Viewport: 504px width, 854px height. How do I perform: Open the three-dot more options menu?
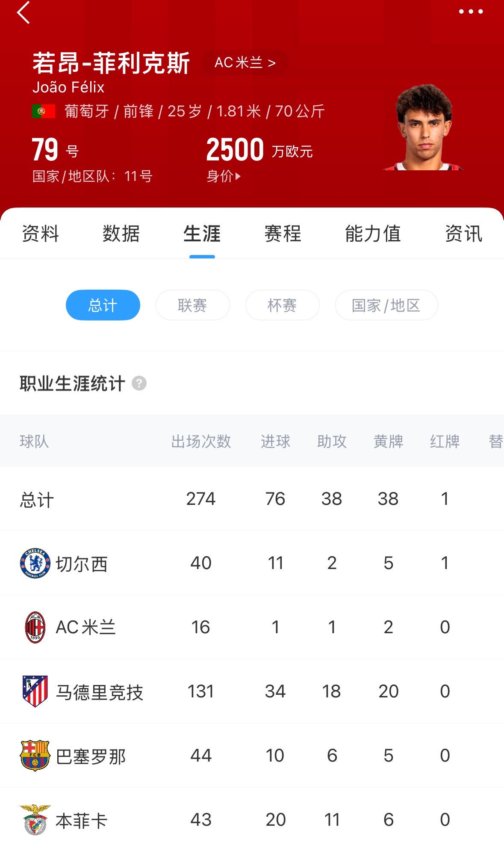pyautogui.click(x=471, y=12)
